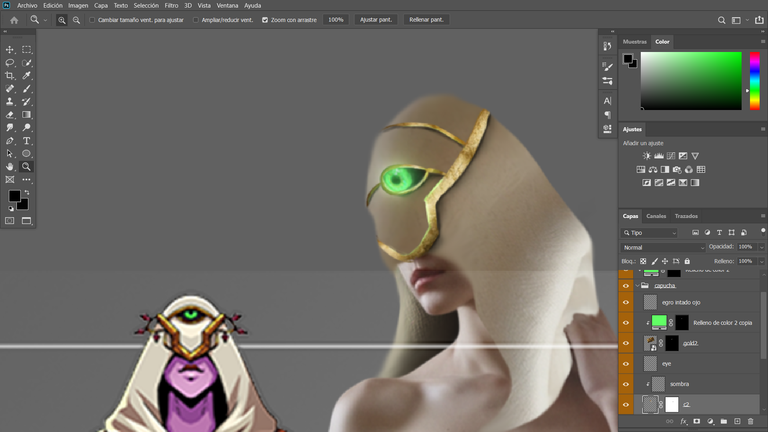Select the Crop tool

[9, 75]
